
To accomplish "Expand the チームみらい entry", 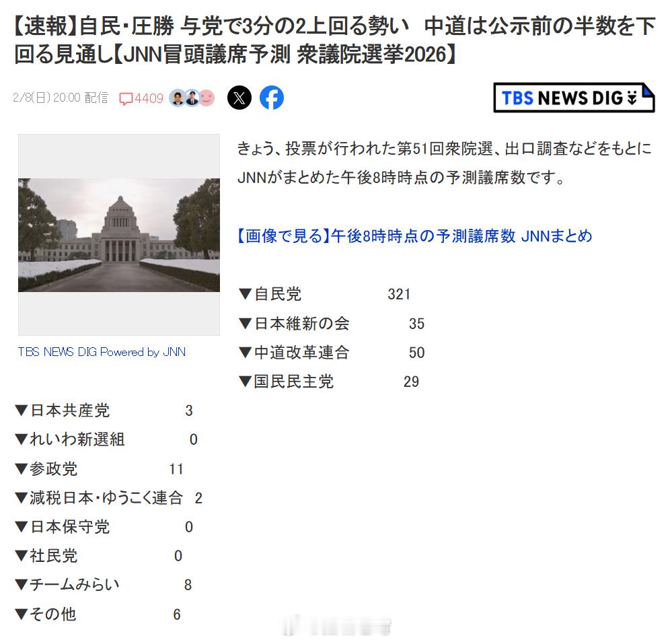I will coord(69,585).
